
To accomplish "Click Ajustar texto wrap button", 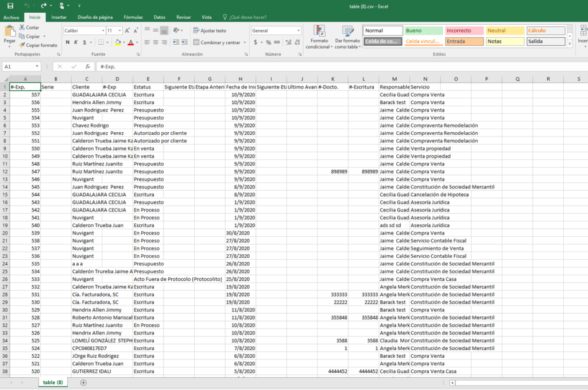I will [x=210, y=31].
